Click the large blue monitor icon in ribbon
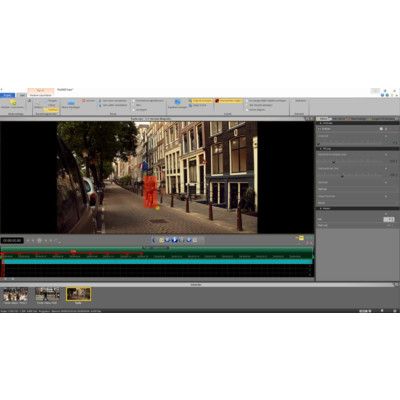Image resolution: width=400 pixels, height=400 pixels. [71, 102]
